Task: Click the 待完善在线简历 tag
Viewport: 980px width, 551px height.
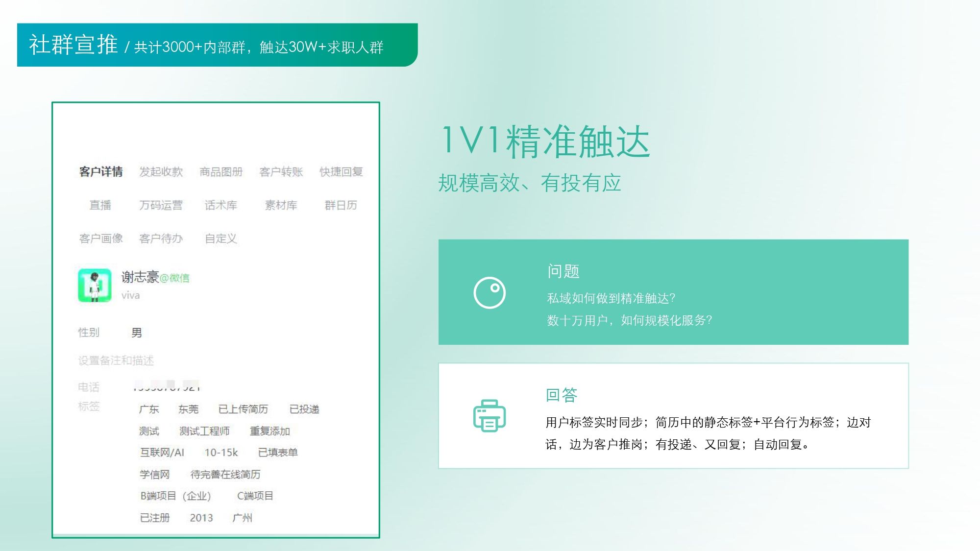Action: coord(225,474)
